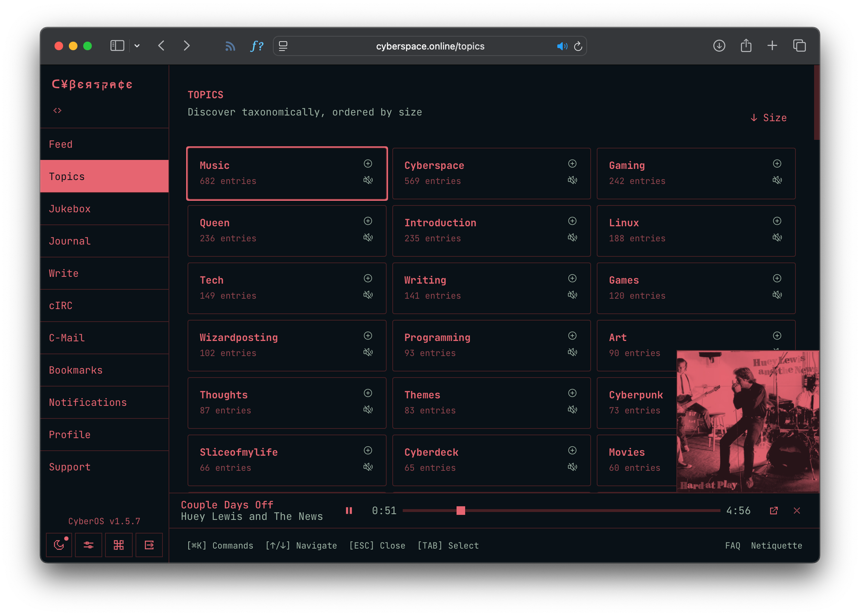Click the plus icon on Cyberspace topic

point(572,164)
